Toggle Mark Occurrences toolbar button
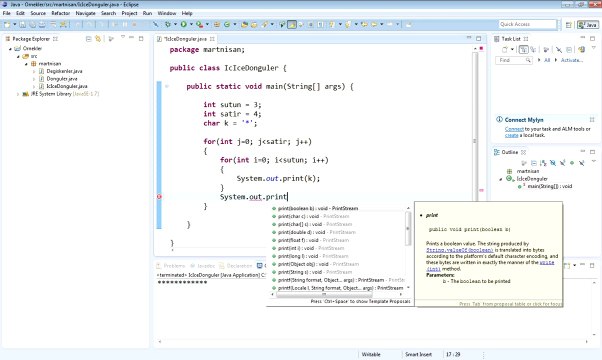Viewport: 602px width, 360px height. tap(292, 24)
